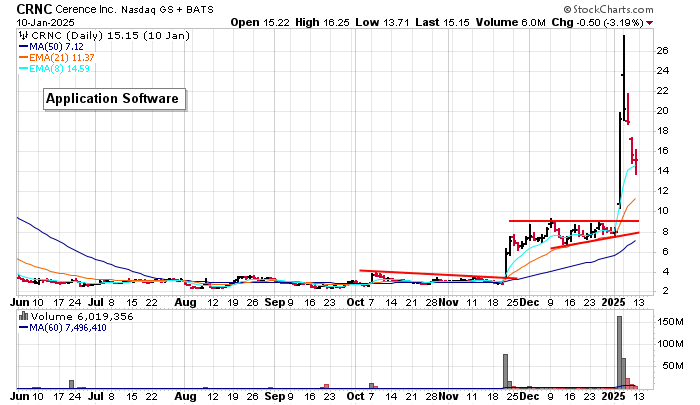Click the Dec label on price chart axis
This screenshot has width=700, height=405.
[x=529, y=302]
